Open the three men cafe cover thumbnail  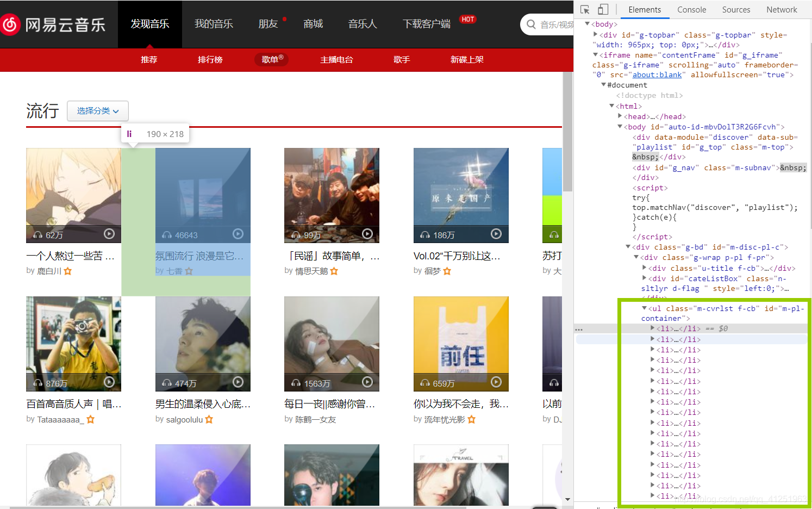332,195
